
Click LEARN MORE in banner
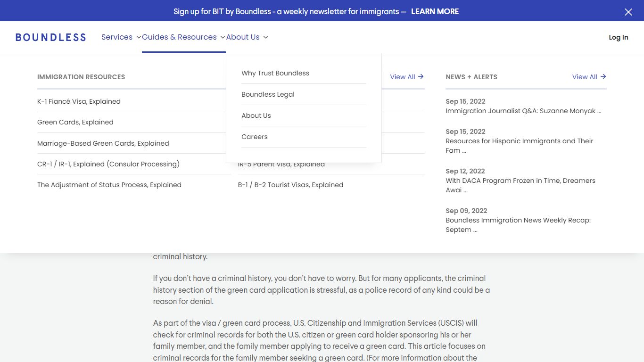(x=435, y=11)
